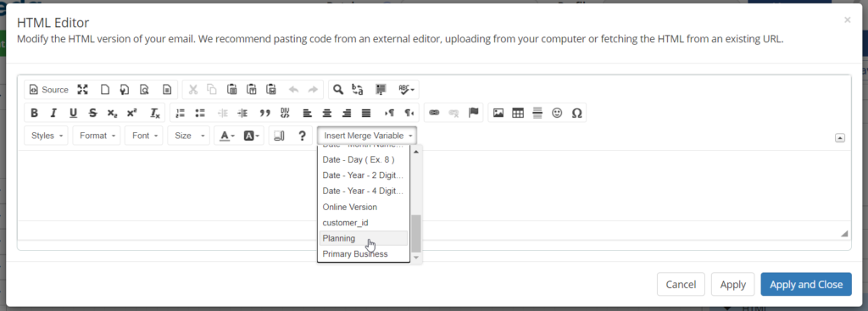Open Find with the magnifier icon

pos(338,90)
